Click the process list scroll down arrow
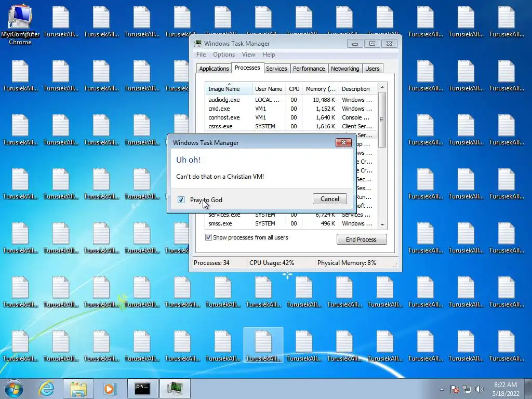Screen dimensions: 532x399 pos(382,224)
